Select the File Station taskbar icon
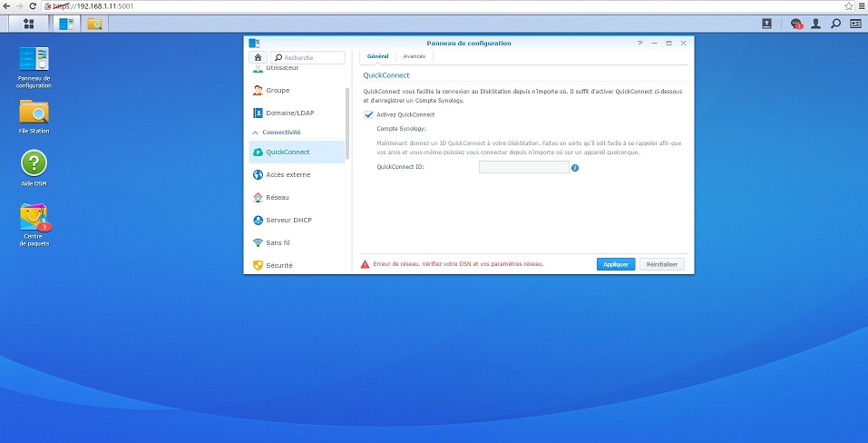 [94, 24]
